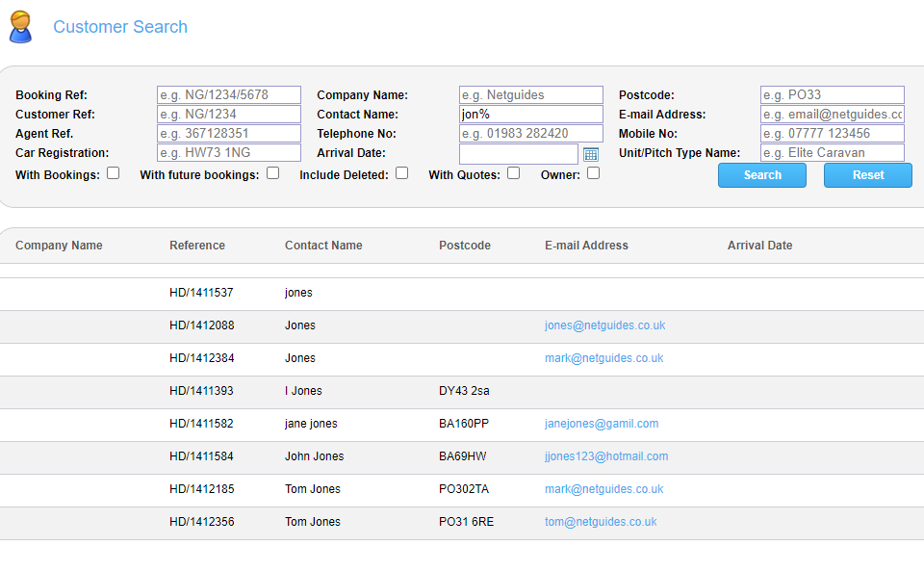Click the Arrival Date column header
Screen dimensions: 924x572
[x=759, y=246]
